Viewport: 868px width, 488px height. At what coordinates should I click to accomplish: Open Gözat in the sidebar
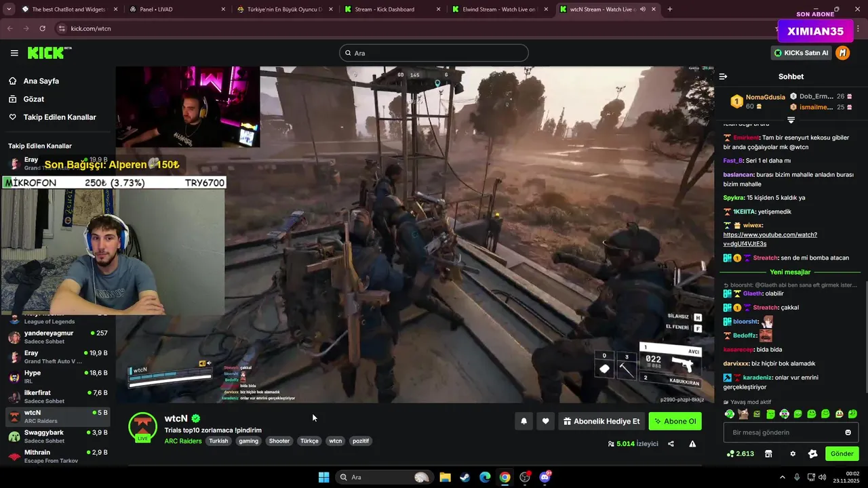(x=34, y=99)
